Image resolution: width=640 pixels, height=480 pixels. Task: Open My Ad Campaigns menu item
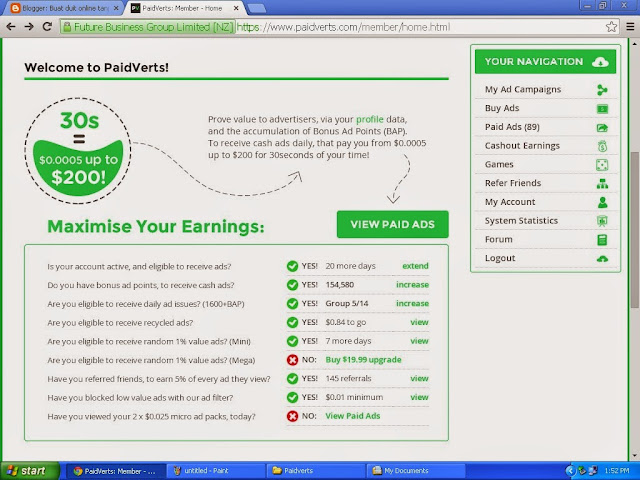(546, 89)
